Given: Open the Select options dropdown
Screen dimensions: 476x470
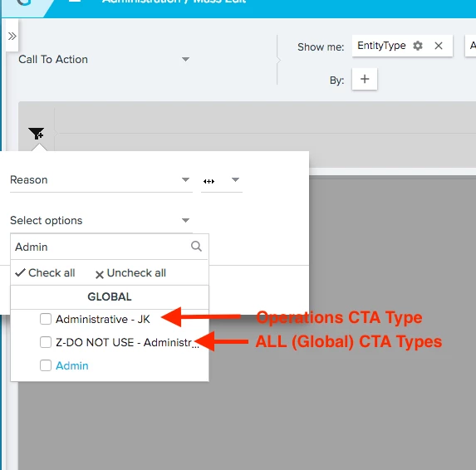Looking at the screenshot, I should pos(101,220).
